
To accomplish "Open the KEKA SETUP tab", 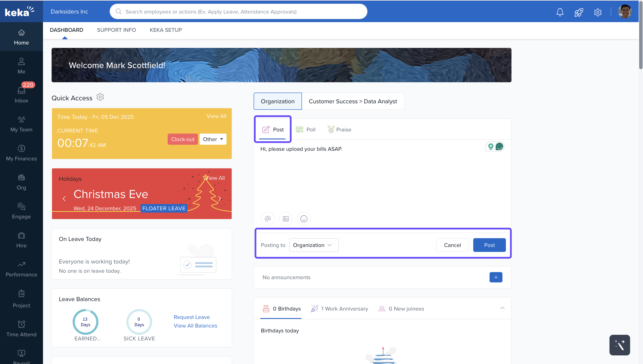I will [x=165, y=30].
